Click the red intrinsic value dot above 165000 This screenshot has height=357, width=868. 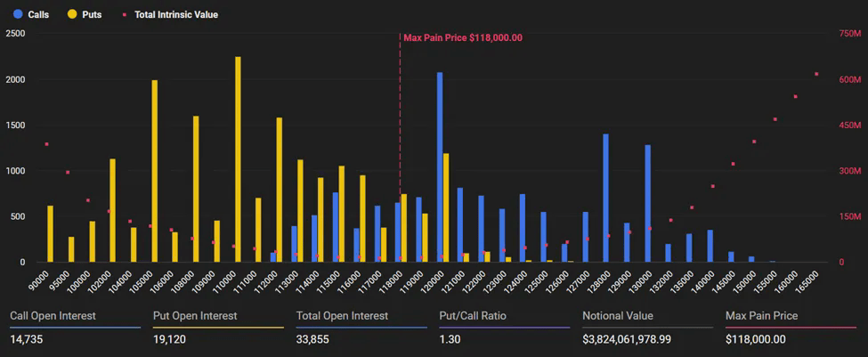(816, 74)
